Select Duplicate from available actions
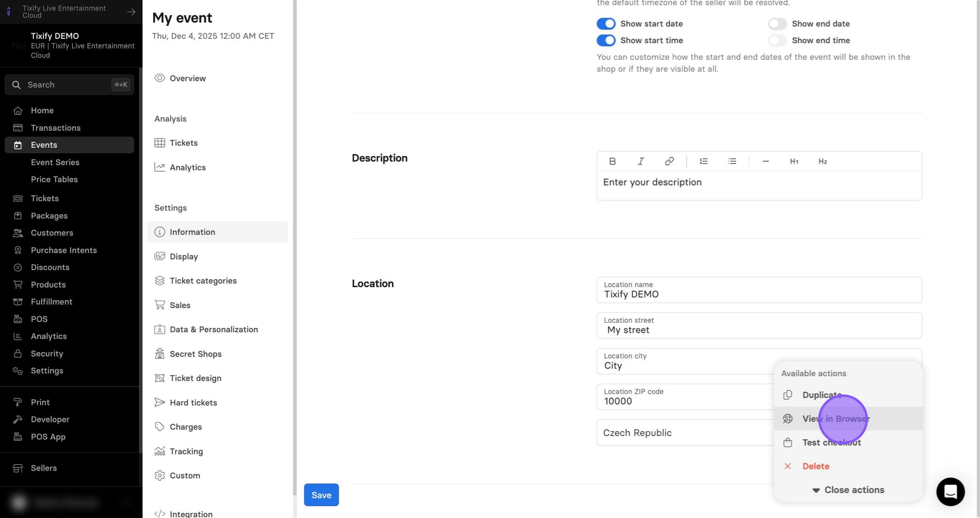This screenshot has height=518, width=980. [x=848, y=395]
